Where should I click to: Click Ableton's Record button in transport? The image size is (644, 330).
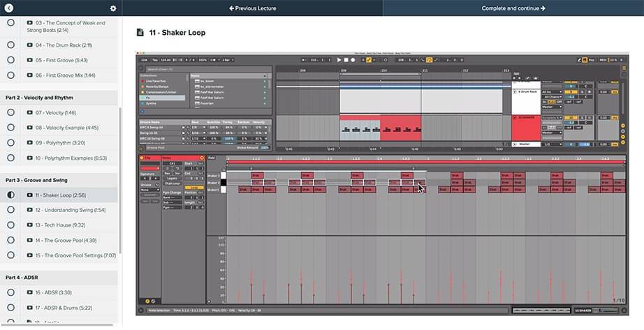(353, 60)
